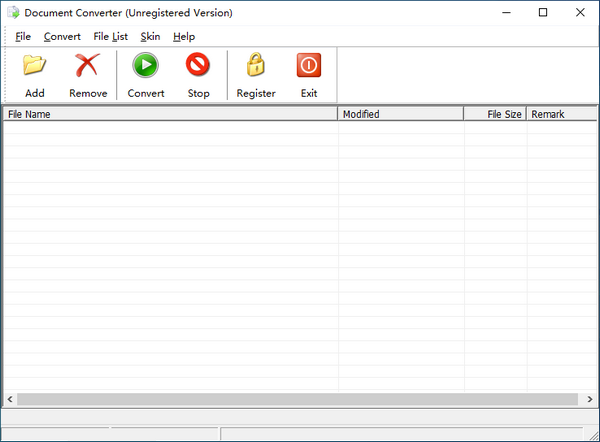Click the Add folder icon
The height and width of the screenshot is (442, 600).
click(x=35, y=66)
